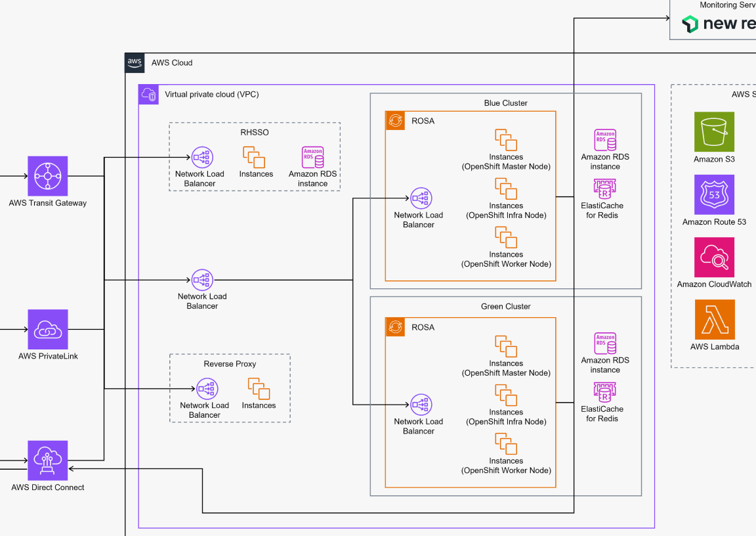Click the Green Cluster ElastiCache for Redis icon
756x536 pixels.
tap(604, 392)
